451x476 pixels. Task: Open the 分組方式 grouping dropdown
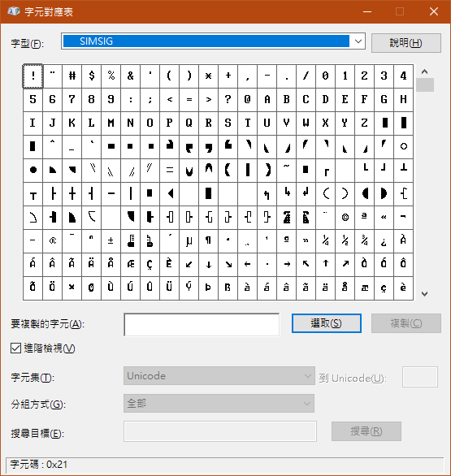point(219,404)
